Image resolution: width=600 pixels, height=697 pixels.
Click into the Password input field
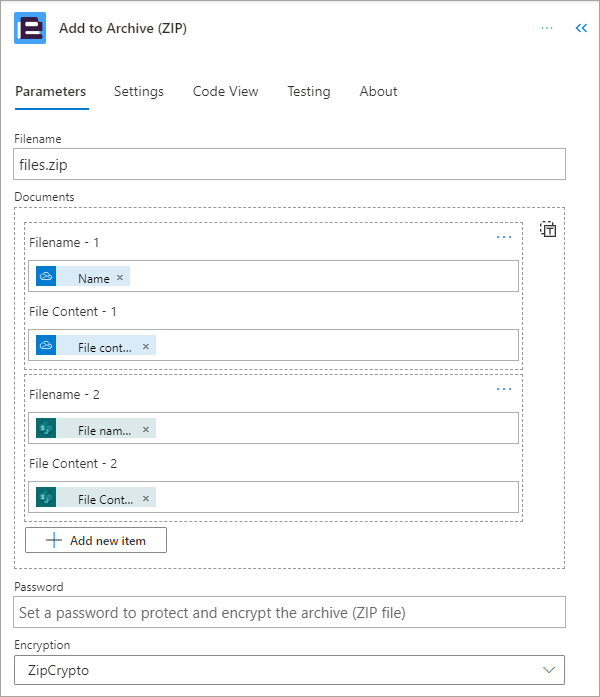click(x=289, y=612)
